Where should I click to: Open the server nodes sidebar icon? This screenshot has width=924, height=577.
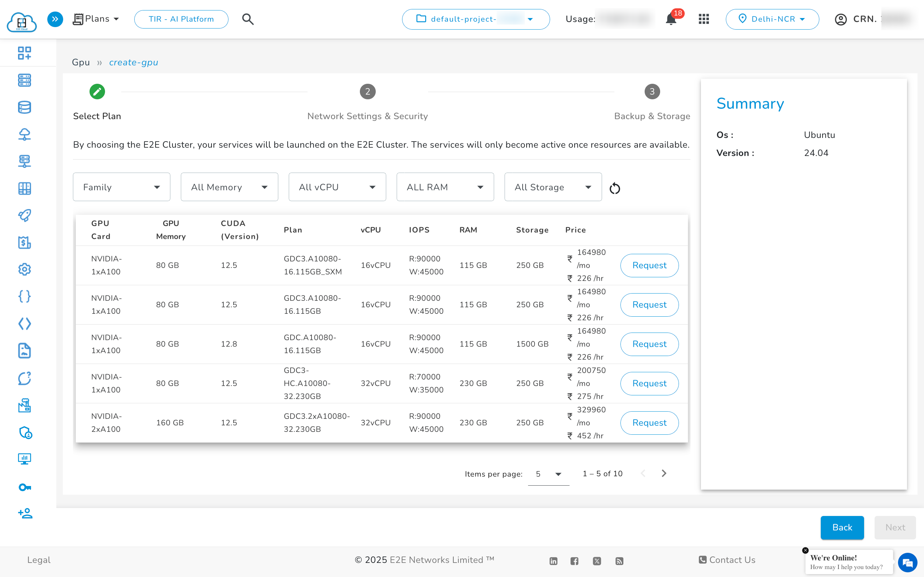pos(25,80)
